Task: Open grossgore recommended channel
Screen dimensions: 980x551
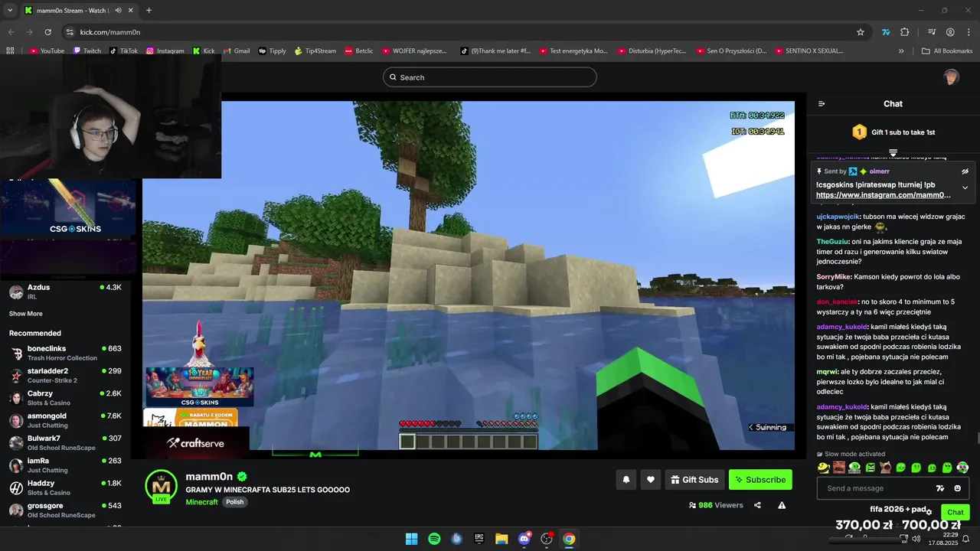Action: tap(65, 510)
